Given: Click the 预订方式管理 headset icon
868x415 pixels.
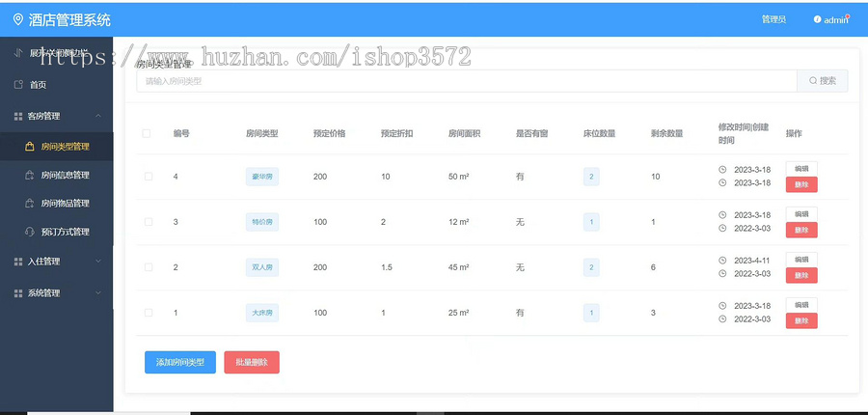Looking at the screenshot, I should click(x=30, y=232).
